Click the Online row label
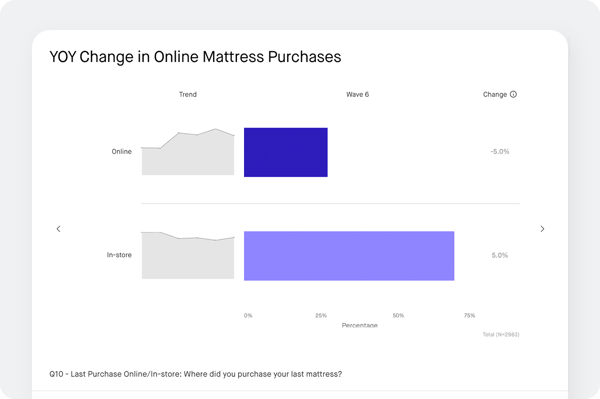This screenshot has width=600, height=399. [122, 151]
